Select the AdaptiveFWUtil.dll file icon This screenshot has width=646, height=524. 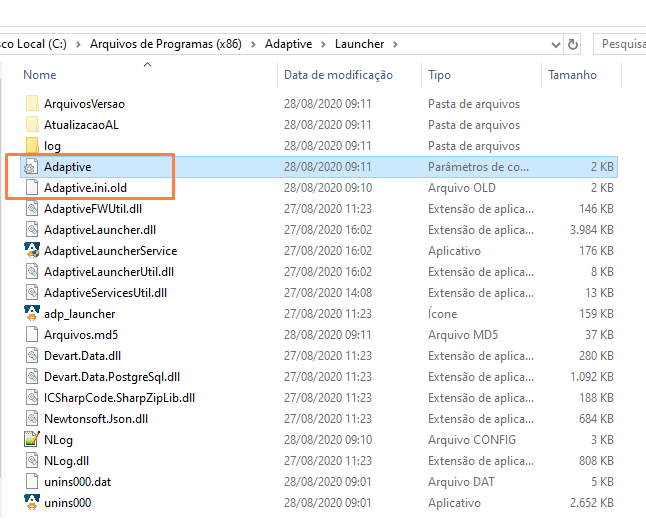click(32, 208)
